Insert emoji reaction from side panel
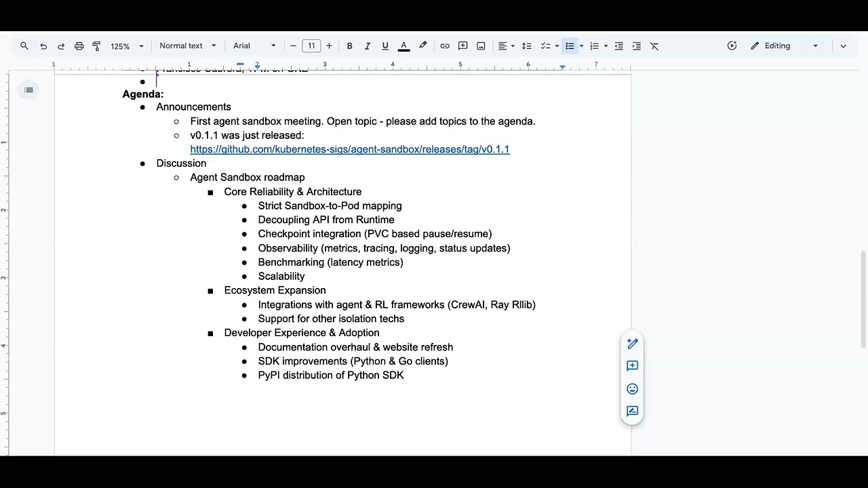 click(632, 389)
